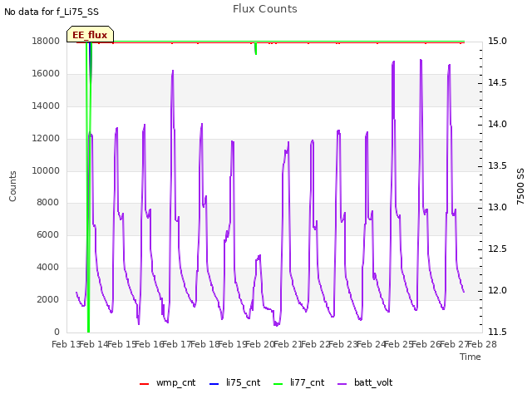Image resolution: width=532 pixels, height=399 pixels.
Task: Click the 'No data for f_Li75_SS' message
Action: click(52, 12)
